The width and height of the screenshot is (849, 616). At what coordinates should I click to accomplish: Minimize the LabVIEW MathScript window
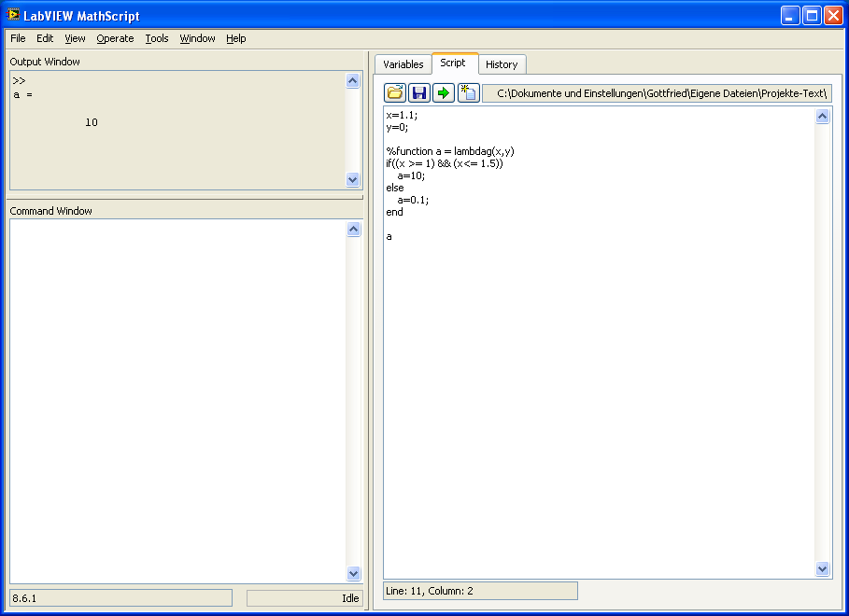click(x=790, y=16)
